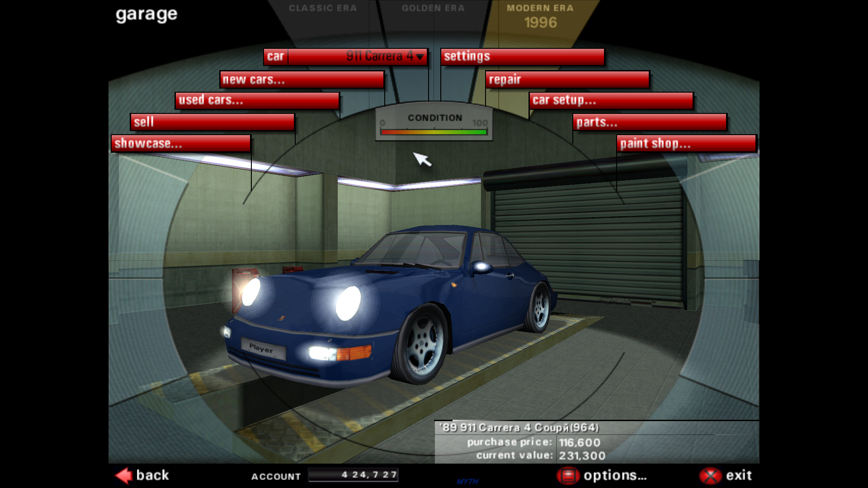The width and height of the screenshot is (868, 488).
Task: Open the new cars menu
Action: pos(302,80)
